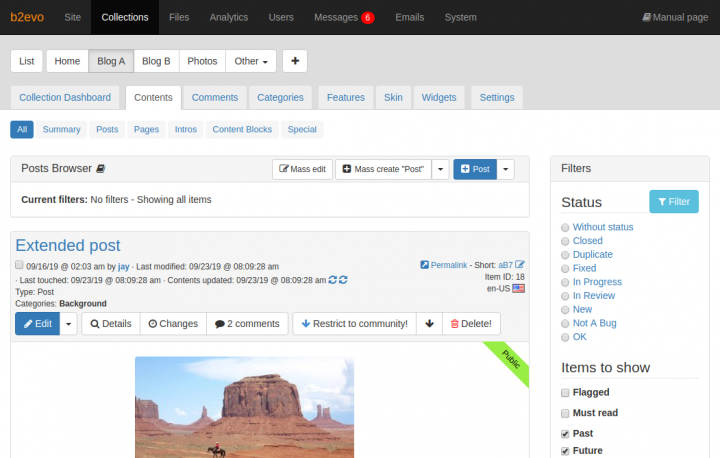
Task: Open the dropdown arrow next to Mass create "Post"
Action: (x=440, y=170)
